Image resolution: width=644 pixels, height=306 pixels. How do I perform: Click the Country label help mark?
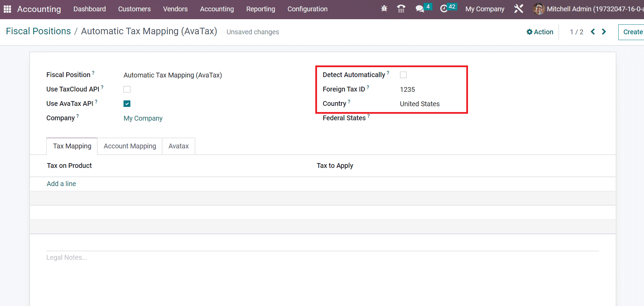(349, 101)
